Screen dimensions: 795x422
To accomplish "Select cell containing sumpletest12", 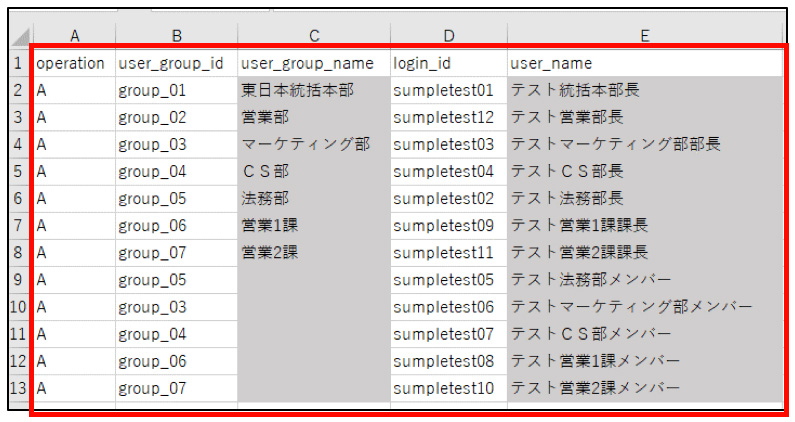I will coord(449,117).
